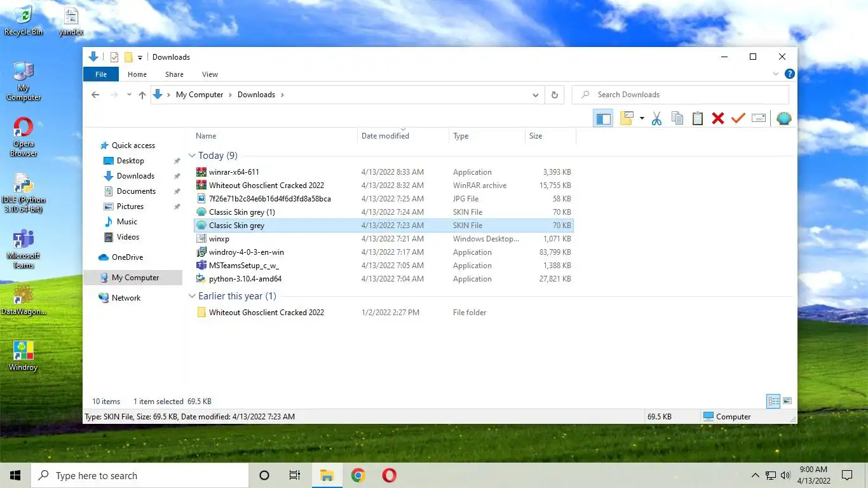This screenshot has width=868, height=488.
Task: Open the Windows Start button
Action: point(15,475)
